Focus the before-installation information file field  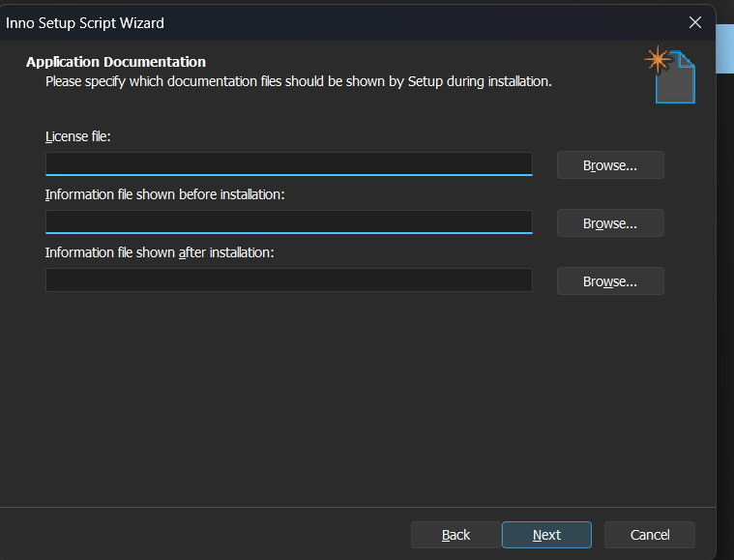pyautogui.click(x=289, y=221)
